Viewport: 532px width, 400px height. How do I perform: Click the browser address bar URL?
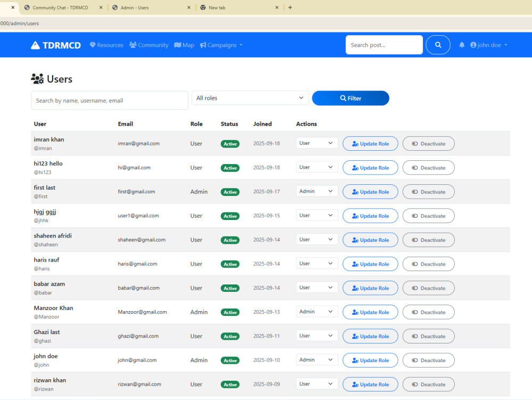(20, 23)
